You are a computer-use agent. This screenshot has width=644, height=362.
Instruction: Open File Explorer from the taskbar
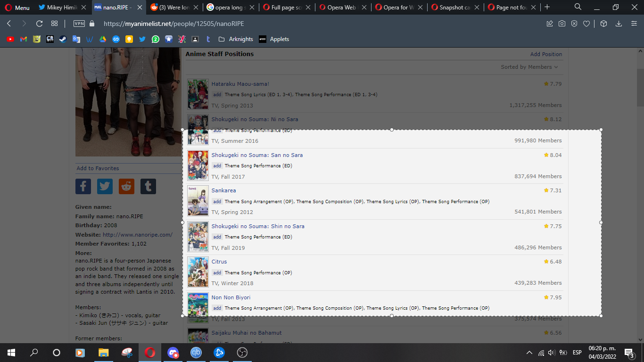click(104, 353)
